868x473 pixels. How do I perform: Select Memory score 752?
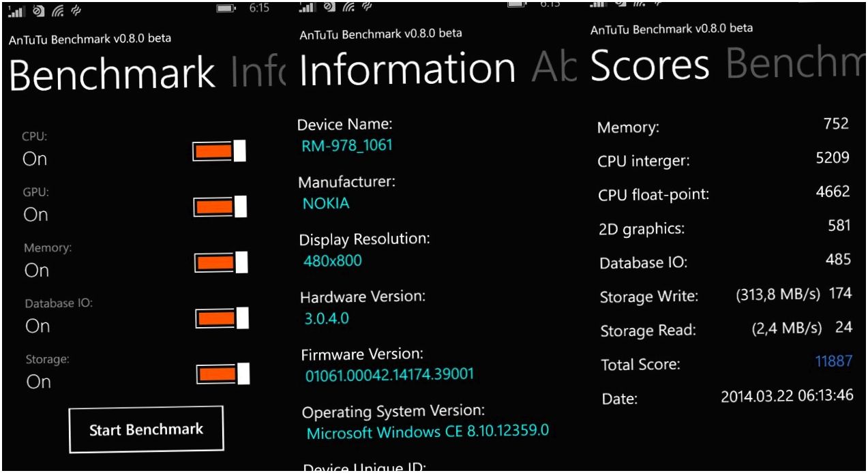[x=836, y=123]
